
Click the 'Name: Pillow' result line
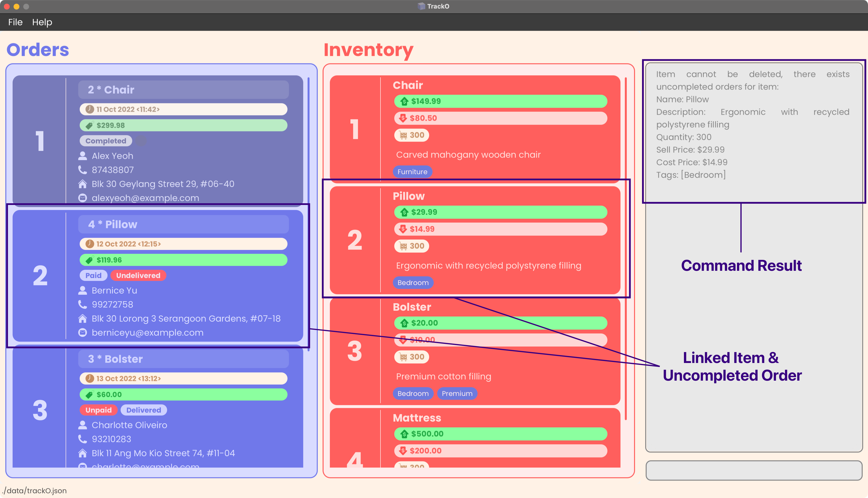[x=682, y=99]
